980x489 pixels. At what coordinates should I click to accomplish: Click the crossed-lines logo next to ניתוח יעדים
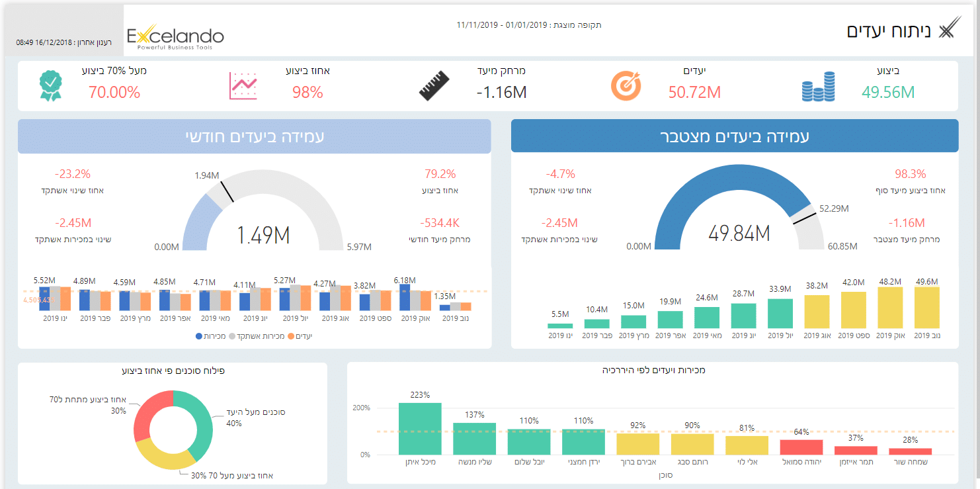point(948,30)
